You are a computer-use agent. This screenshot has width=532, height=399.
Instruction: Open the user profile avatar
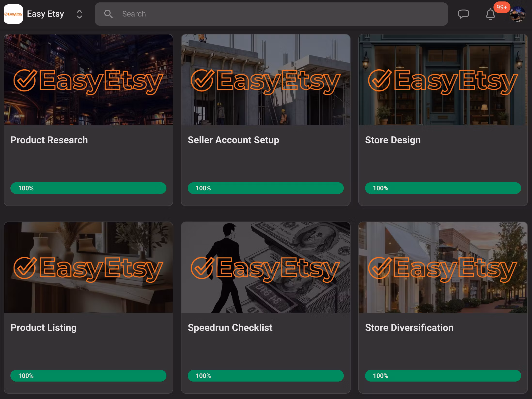pyautogui.click(x=517, y=14)
